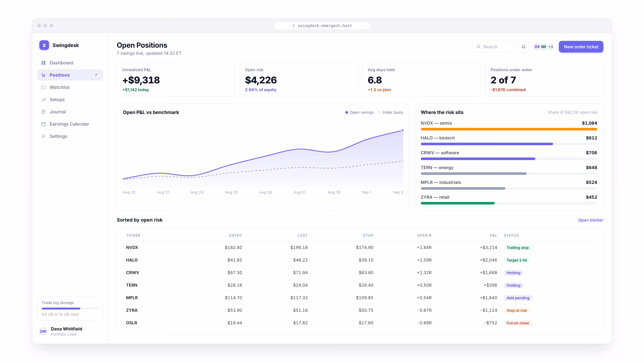The height and width of the screenshot is (362, 644).
Task: Select the Positions menu item
Action: pos(70,75)
